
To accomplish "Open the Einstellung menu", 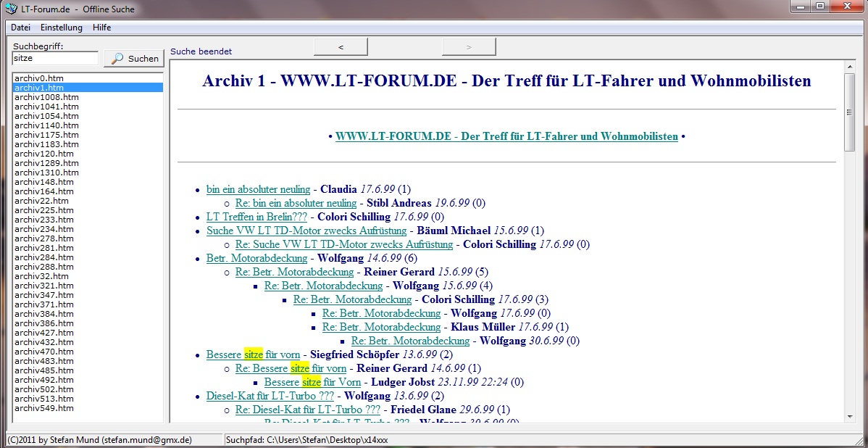I will click(62, 27).
